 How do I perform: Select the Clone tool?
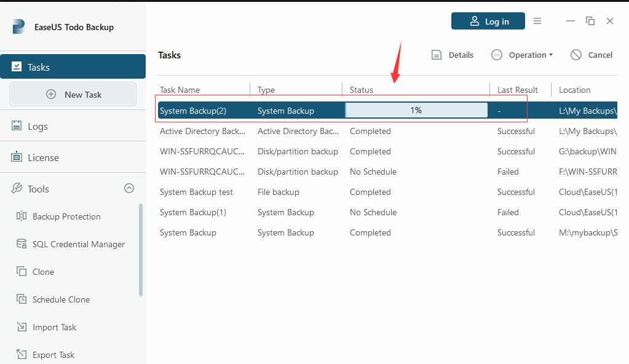tap(42, 272)
